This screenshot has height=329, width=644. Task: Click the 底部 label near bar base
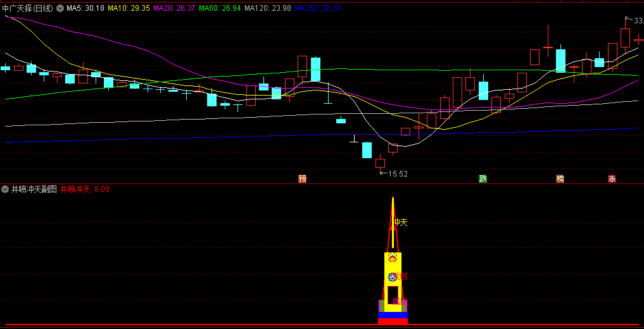click(x=400, y=302)
